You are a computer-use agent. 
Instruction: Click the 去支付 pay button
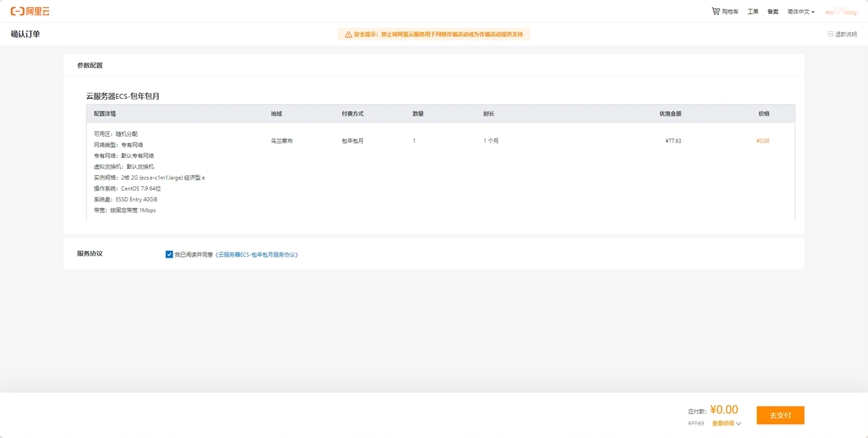(780, 415)
